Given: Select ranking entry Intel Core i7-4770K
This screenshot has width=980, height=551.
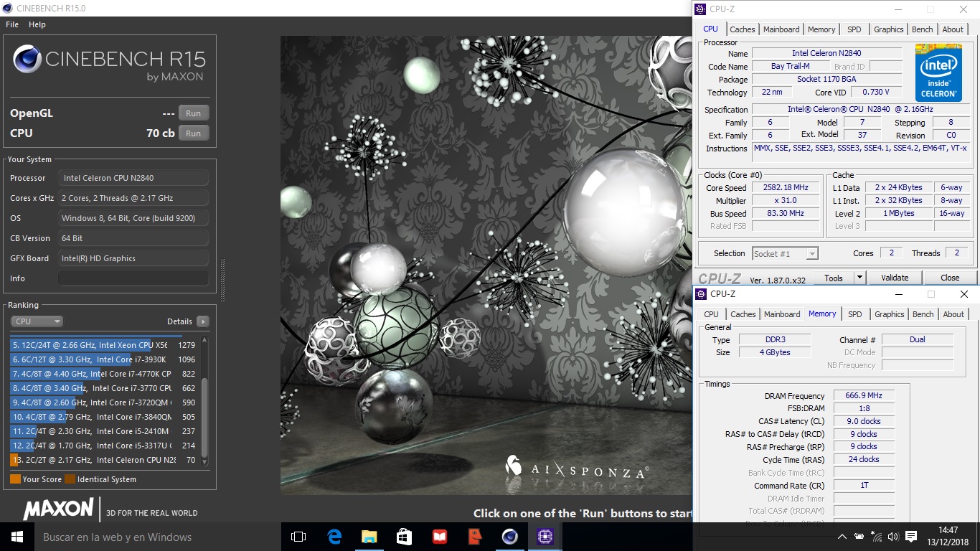Looking at the screenshot, I should coord(103,374).
